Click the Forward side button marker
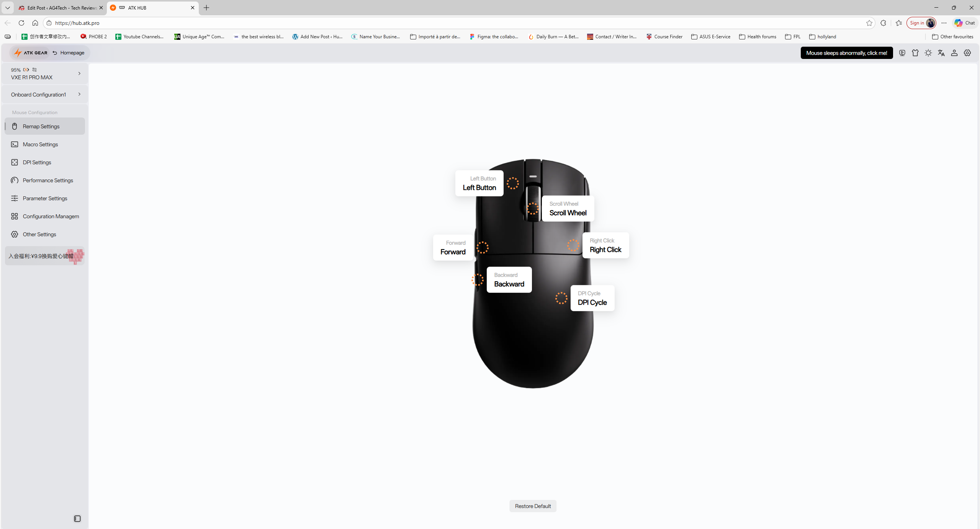The height and width of the screenshot is (529, 980). pos(482,248)
